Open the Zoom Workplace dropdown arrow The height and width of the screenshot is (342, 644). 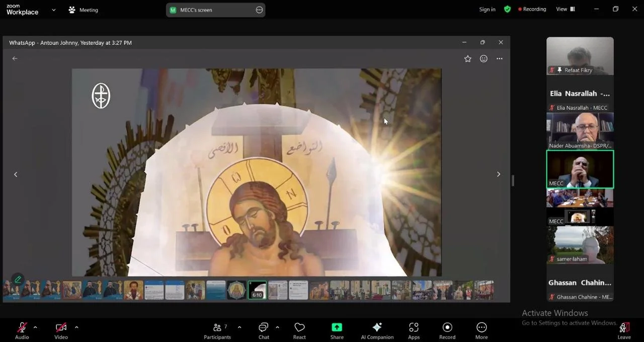tap(54, 10)
